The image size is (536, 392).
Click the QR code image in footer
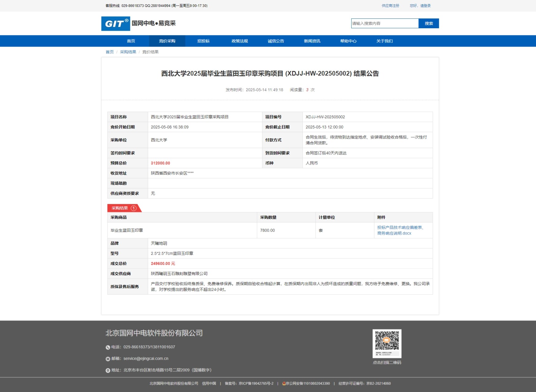tap(387, 343)
